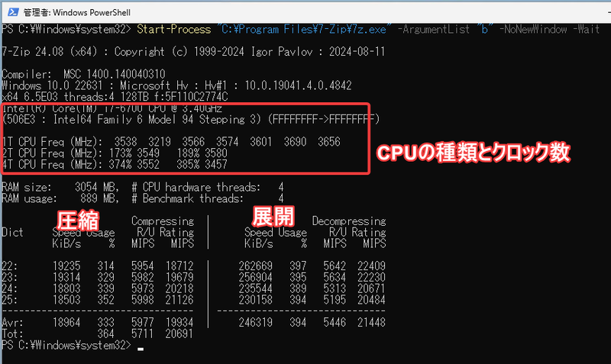Click 1T CPU frequency value '3601'

point(261,142)
